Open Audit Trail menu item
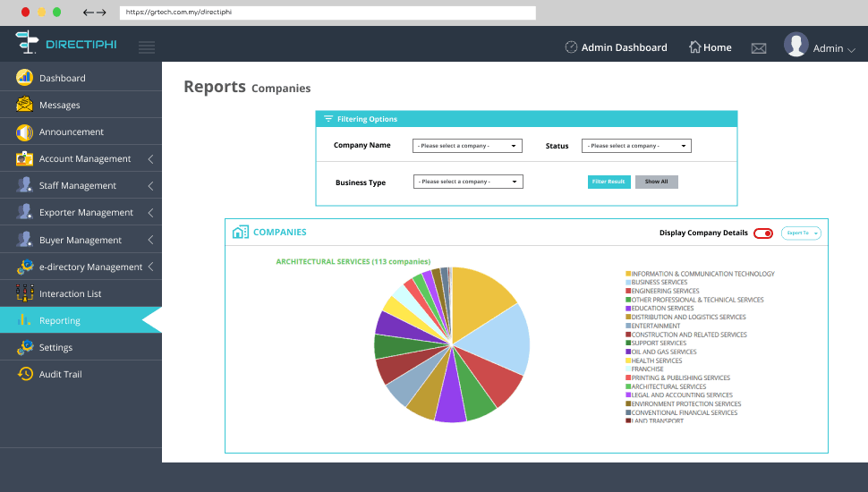 (x=81, y=374)
